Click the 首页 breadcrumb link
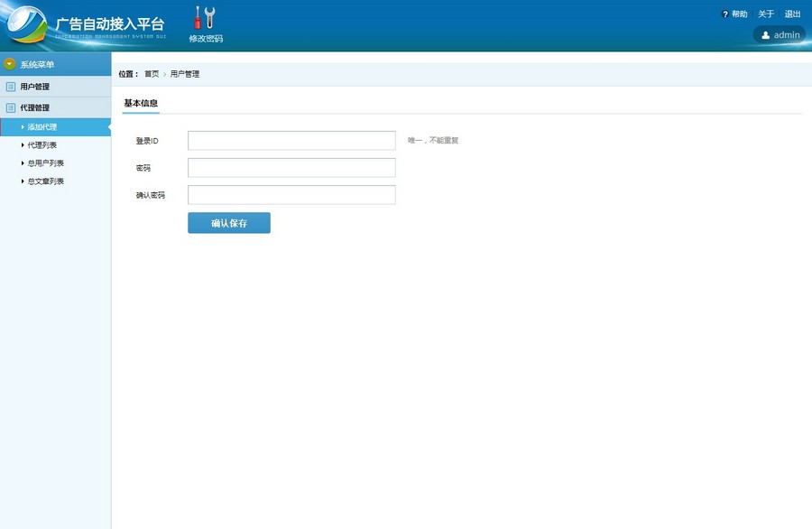 pos(152,74)
